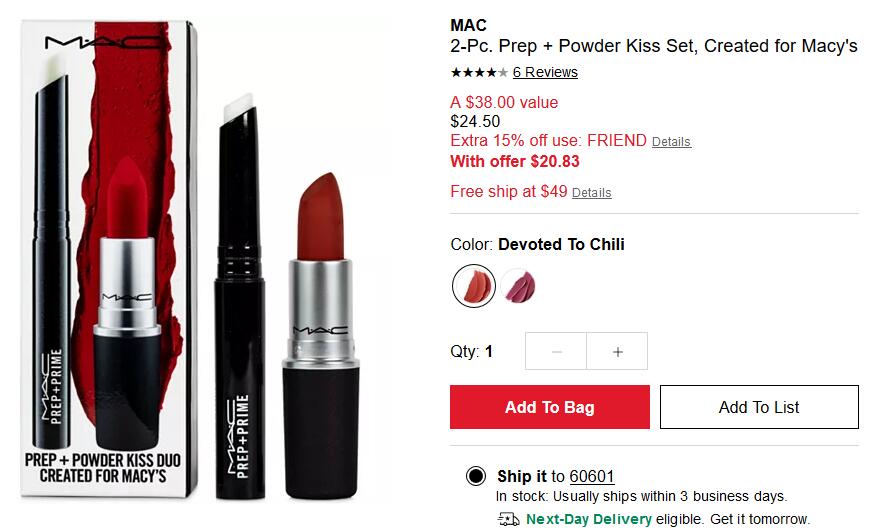
Task: Click the With offer $20.83 price text
Action: tap(515, 161)
